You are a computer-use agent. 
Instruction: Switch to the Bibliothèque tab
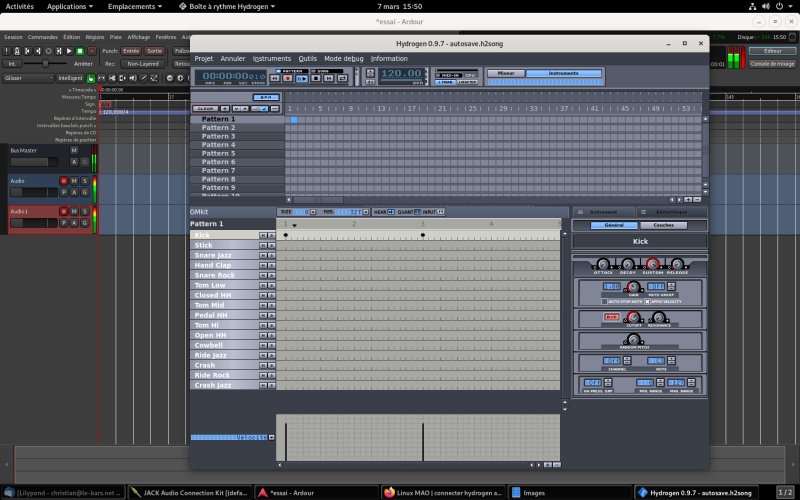(672, 212)
